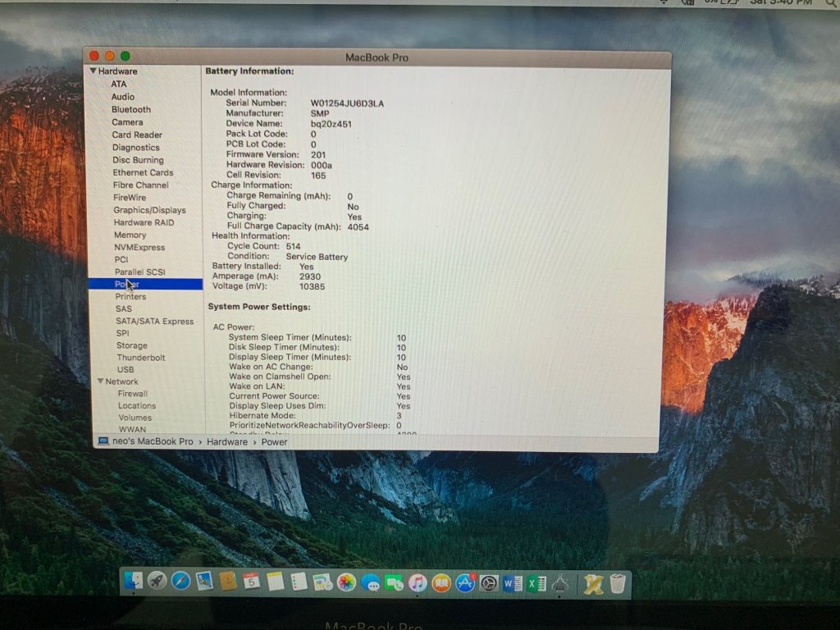Select WWAN under Network
The width and height of the screenshot is (840, 630).
tap(132, 429)
